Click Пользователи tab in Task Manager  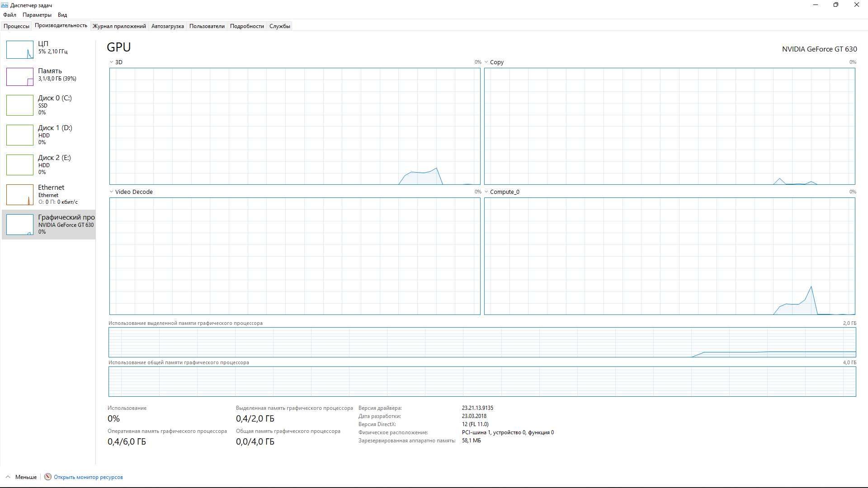pos(206,26)
